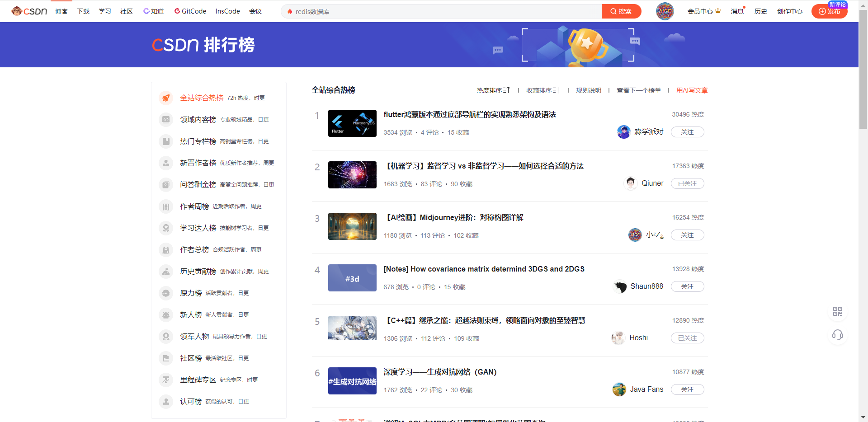The width and height of the screenshot is (868, 422).
Task: Open the 机器学习 监督学习 vs 非监督学习 article
Action: tap(484, 166)
